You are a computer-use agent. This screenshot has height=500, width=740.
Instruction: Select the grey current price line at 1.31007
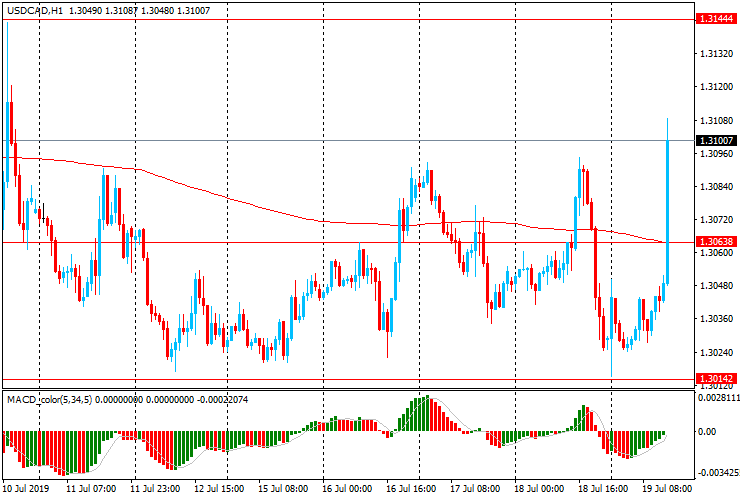(348, 141)
